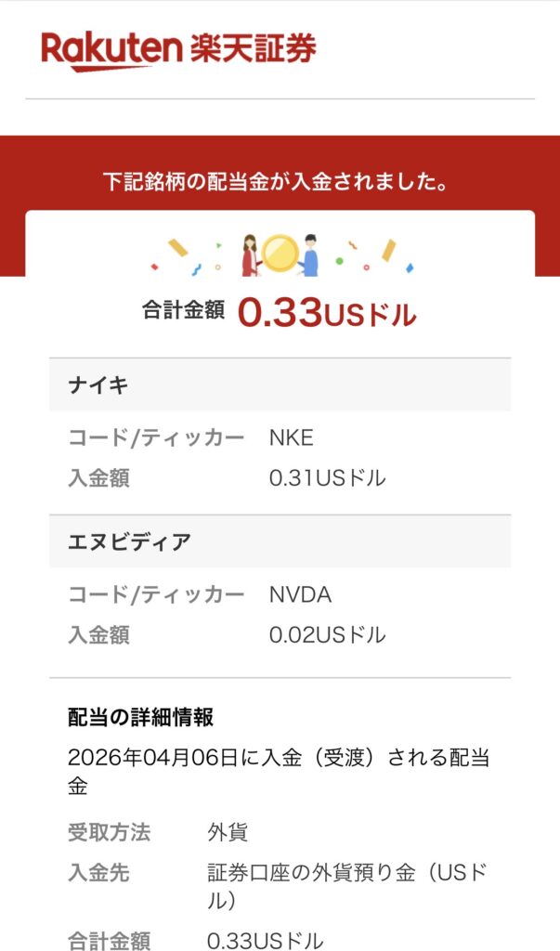Tap the Rakuten 楽天証券 logo
Screen dimensions: 560x951
tap(178, 50)
